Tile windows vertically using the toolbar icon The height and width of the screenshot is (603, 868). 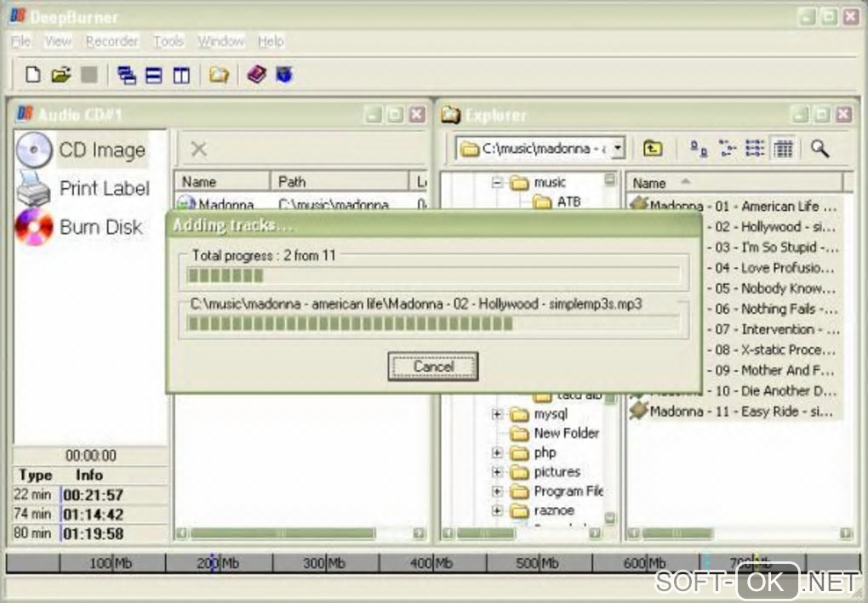[181, 75]
